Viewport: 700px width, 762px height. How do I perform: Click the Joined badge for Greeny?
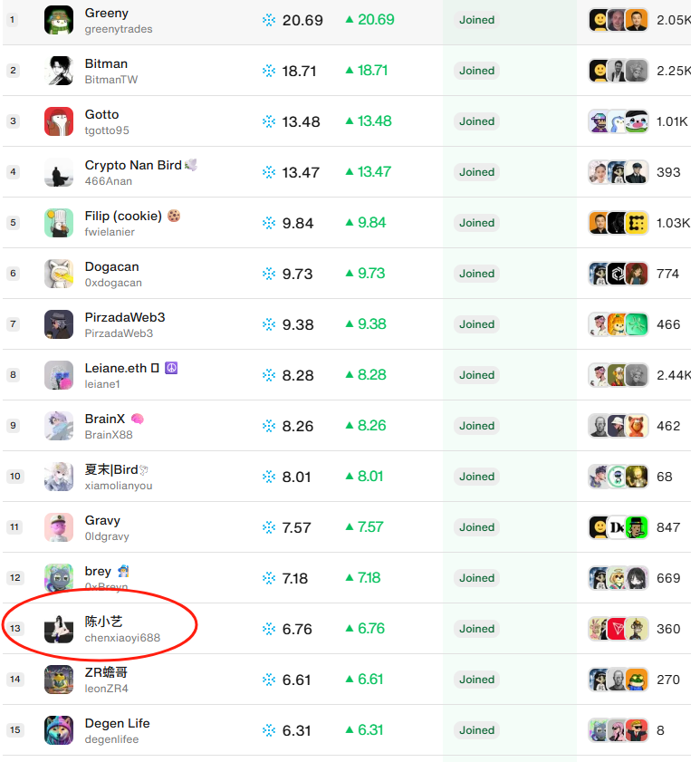pyautogui.click(x=476, y=20)
